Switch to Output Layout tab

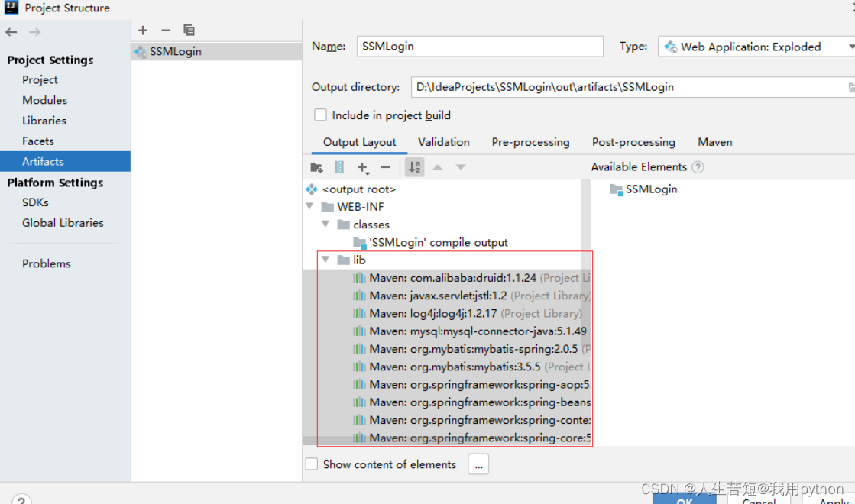(359, 142)
